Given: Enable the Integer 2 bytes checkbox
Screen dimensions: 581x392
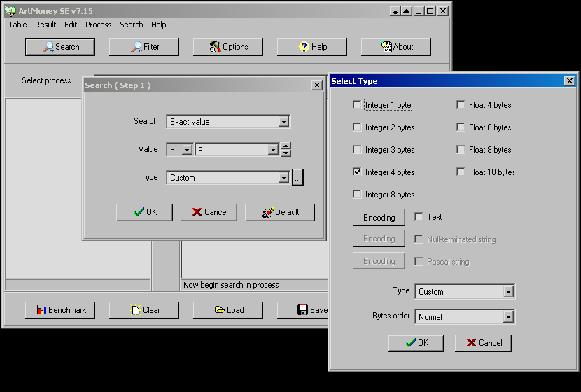Looking at the screenshot, I should [x=357, y=127].
